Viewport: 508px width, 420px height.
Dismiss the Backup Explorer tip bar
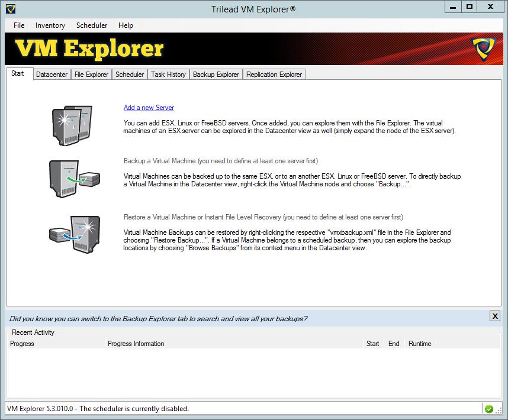pos(495,316)
